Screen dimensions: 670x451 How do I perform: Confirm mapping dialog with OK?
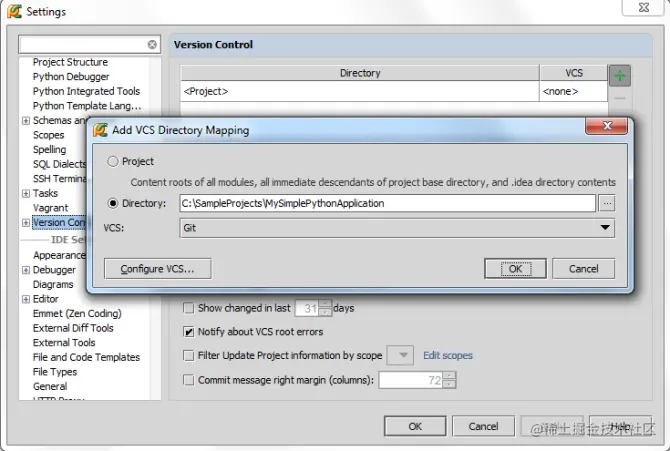tap(515, 269)
